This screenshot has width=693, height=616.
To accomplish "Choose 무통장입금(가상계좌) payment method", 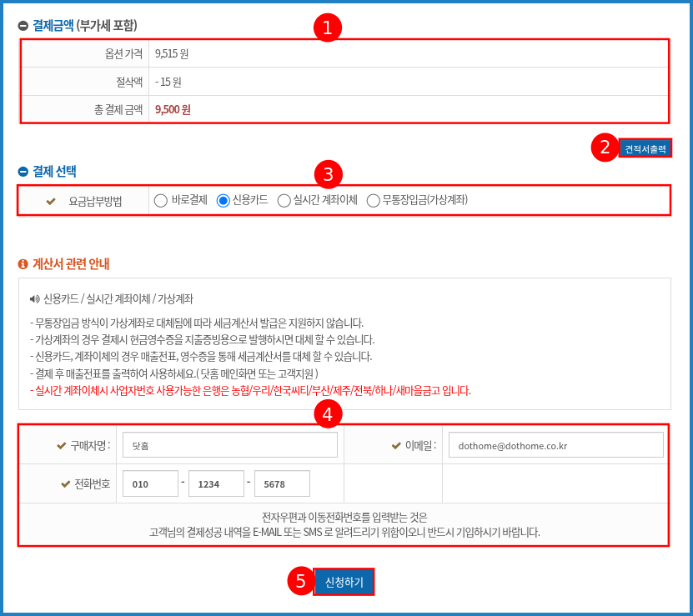I will pos(373,200).
